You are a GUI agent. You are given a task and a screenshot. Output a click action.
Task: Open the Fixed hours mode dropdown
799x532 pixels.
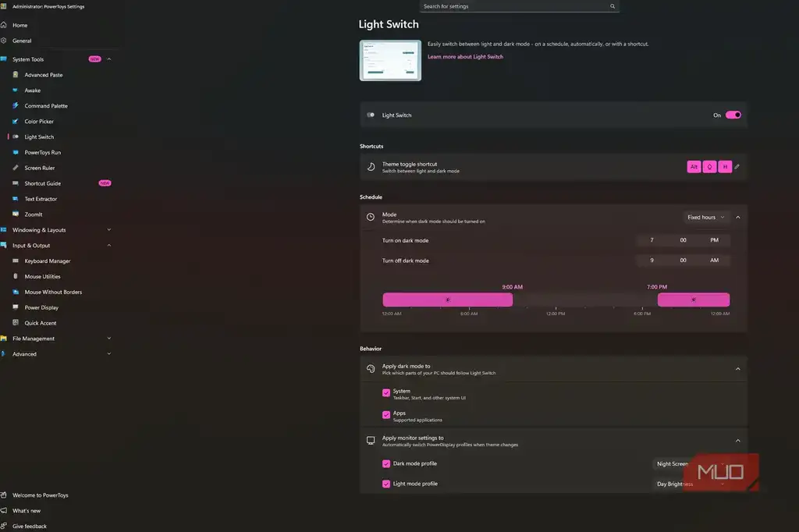[705, 217]
